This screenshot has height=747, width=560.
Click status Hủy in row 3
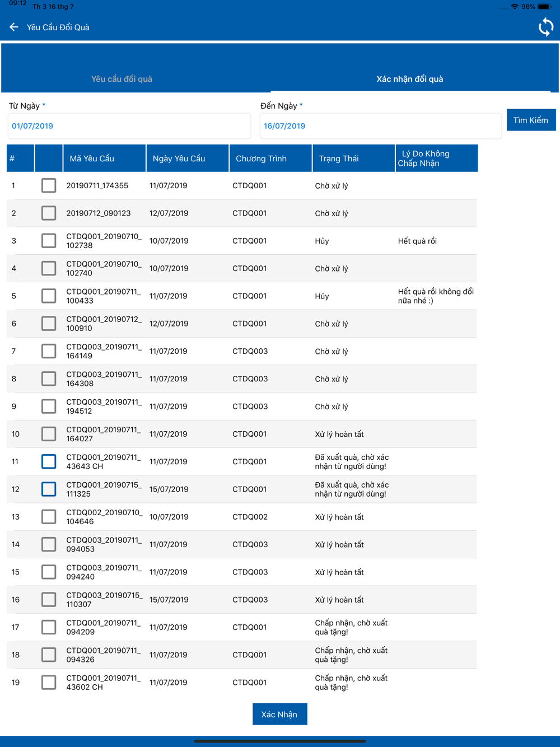click(322, 241)
